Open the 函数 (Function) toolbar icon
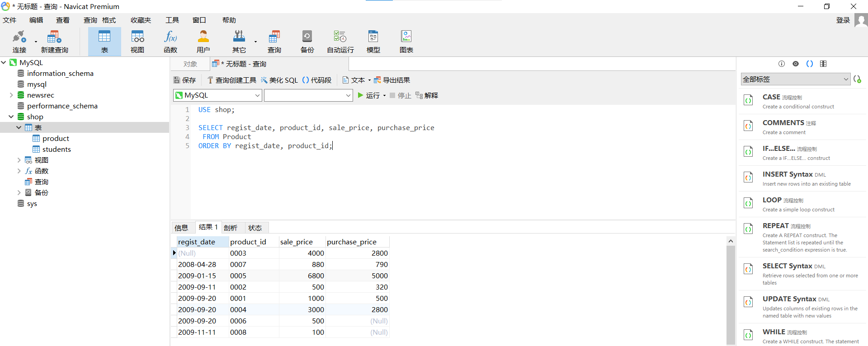Image resolution: width=868 pixels, height=346 pixels. coord(170,41)
